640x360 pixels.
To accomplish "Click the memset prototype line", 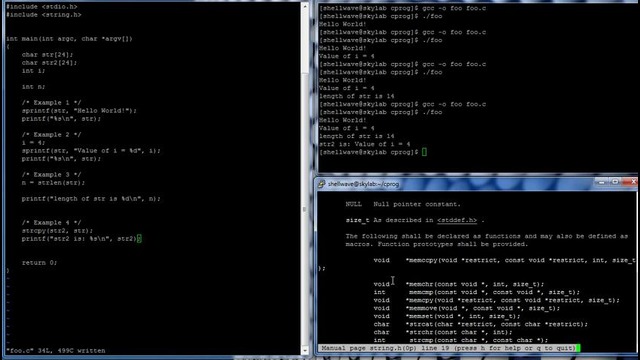I will point(447,316).
